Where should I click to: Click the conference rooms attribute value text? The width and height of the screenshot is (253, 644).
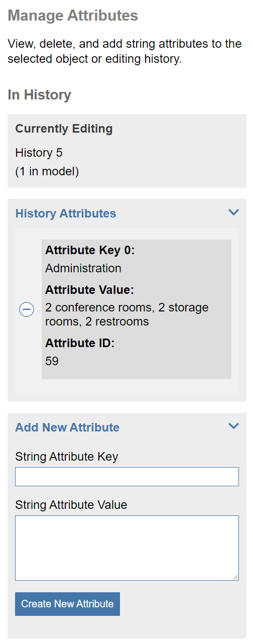coord(126,314)
